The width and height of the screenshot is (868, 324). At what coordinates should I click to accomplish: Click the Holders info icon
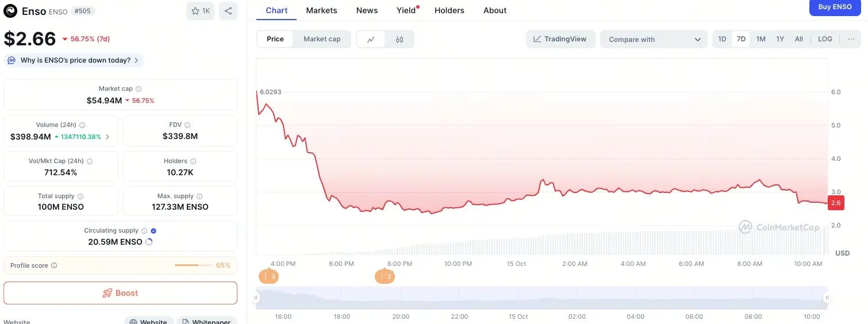pyautogui.click(x=193, y=161)
